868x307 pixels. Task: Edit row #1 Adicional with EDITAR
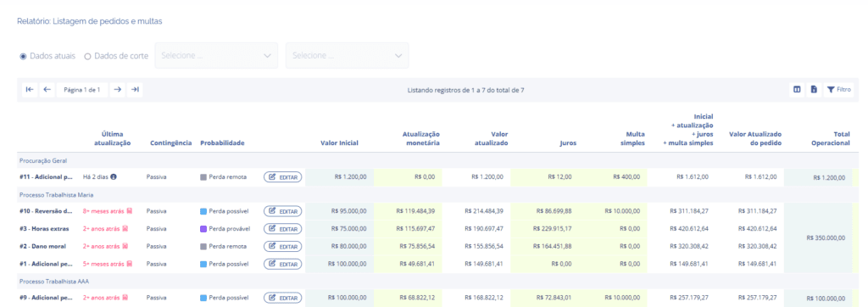[283, 264]
